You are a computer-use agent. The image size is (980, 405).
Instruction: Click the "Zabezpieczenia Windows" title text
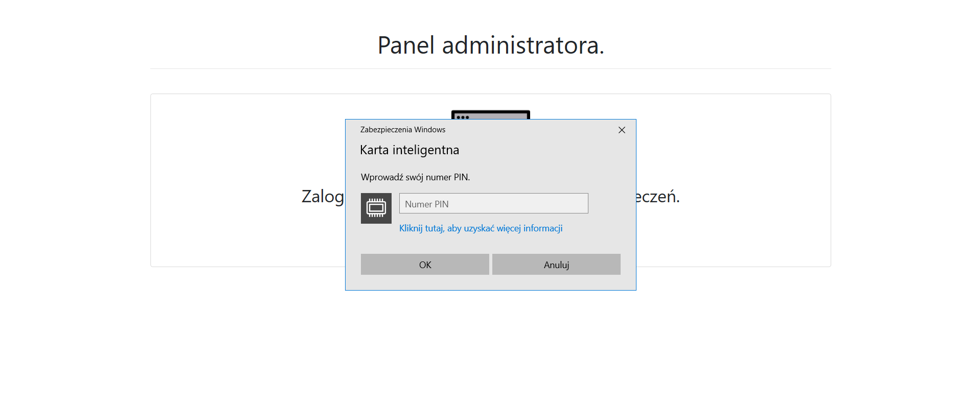click(402, 130)
